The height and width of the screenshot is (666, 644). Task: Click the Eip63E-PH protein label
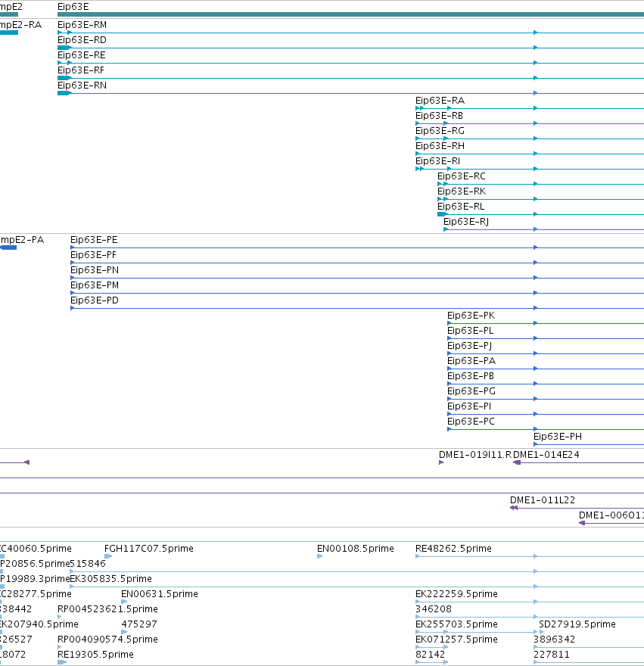point(558,437)
